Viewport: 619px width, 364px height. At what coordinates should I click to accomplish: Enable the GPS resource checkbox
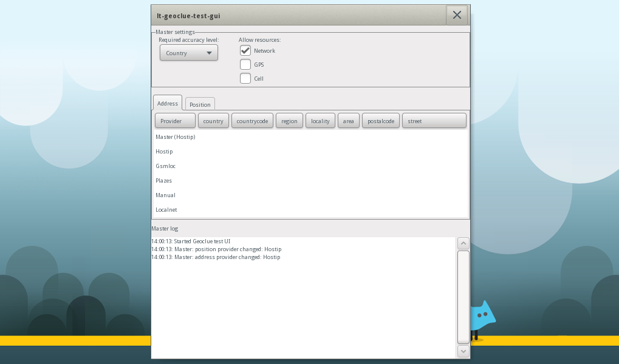click(x=245, y=64)
